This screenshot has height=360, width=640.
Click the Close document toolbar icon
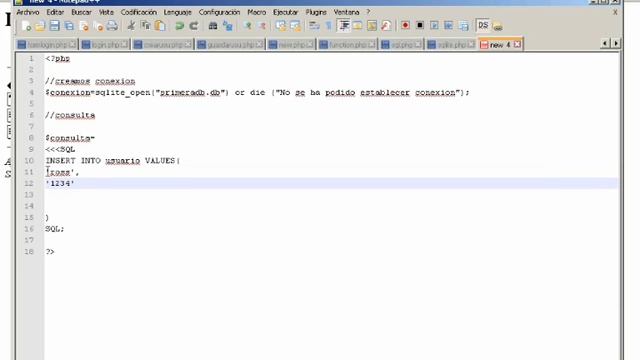[x=84, y=26]
